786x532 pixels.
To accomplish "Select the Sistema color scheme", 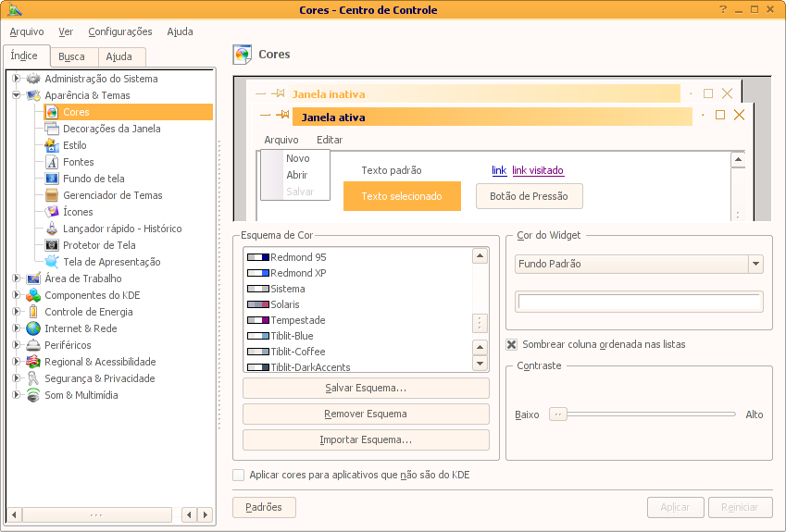I will point(287,289).
